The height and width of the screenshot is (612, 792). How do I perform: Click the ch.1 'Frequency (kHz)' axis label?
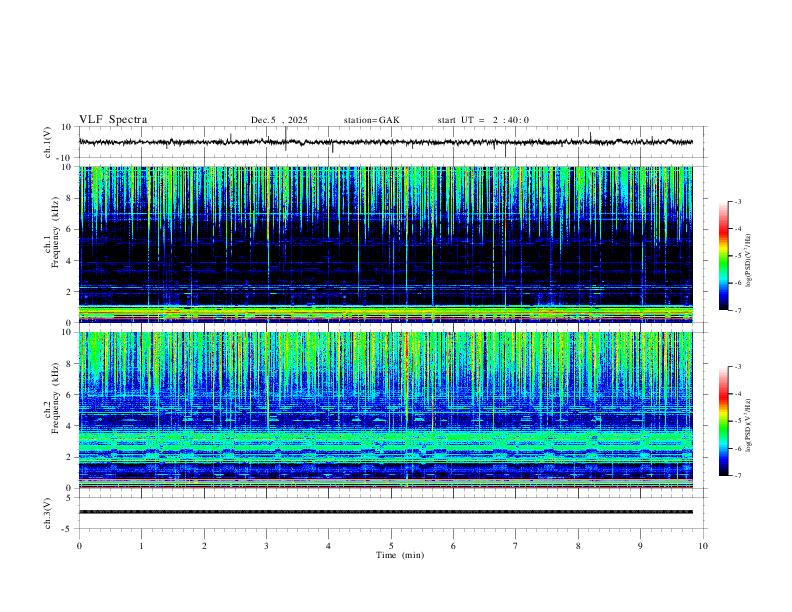(x=56, y=232)
